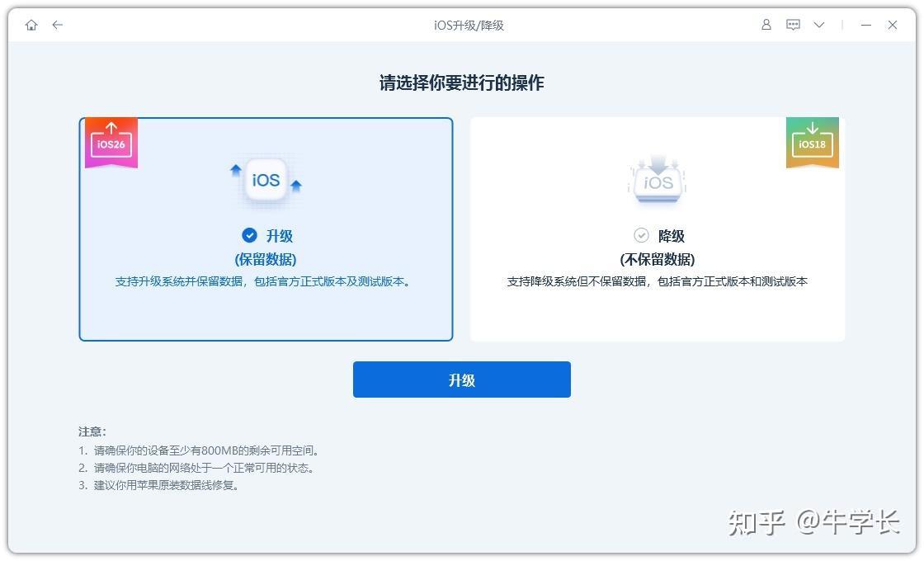Open the user account icon
The image size is (924, 561).
pyautogui.click(x=766, y=25)
